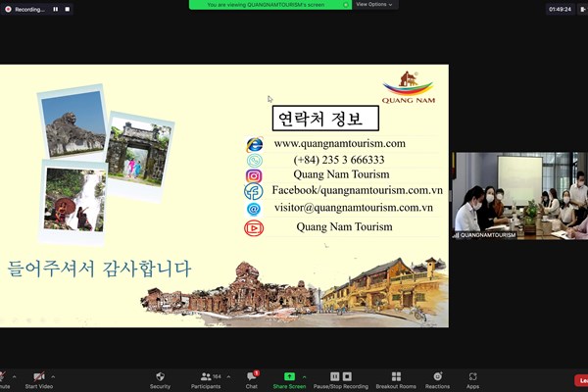
Task: Click the 연락처 정보 heading box
Action: point(325,119)
